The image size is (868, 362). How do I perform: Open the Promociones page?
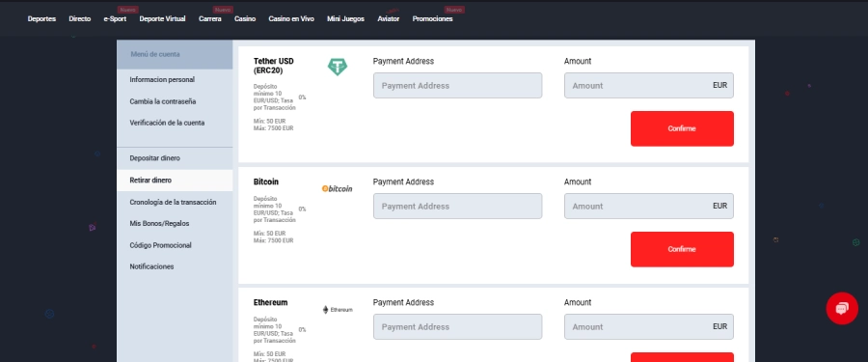(432, 19)
